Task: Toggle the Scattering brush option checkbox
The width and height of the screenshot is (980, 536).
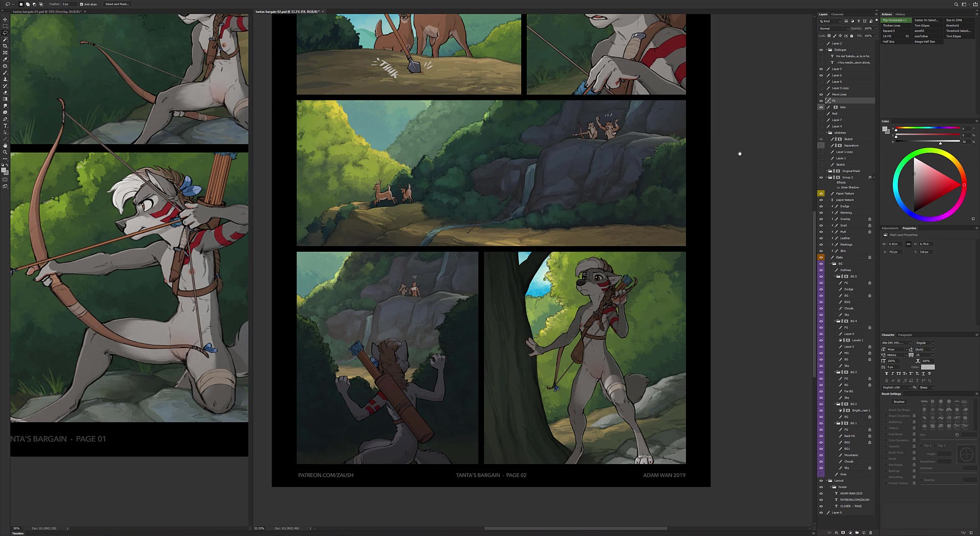Action: [886, 422]
